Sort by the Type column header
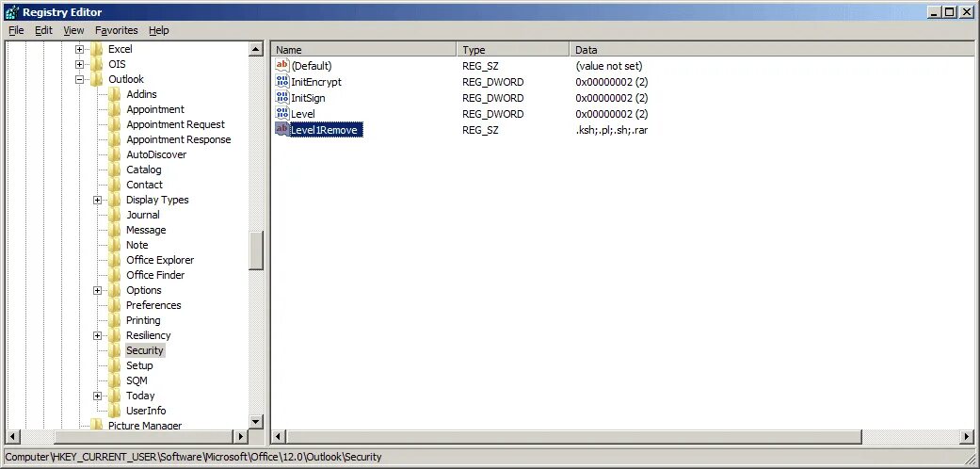 (x=513, y=50)
